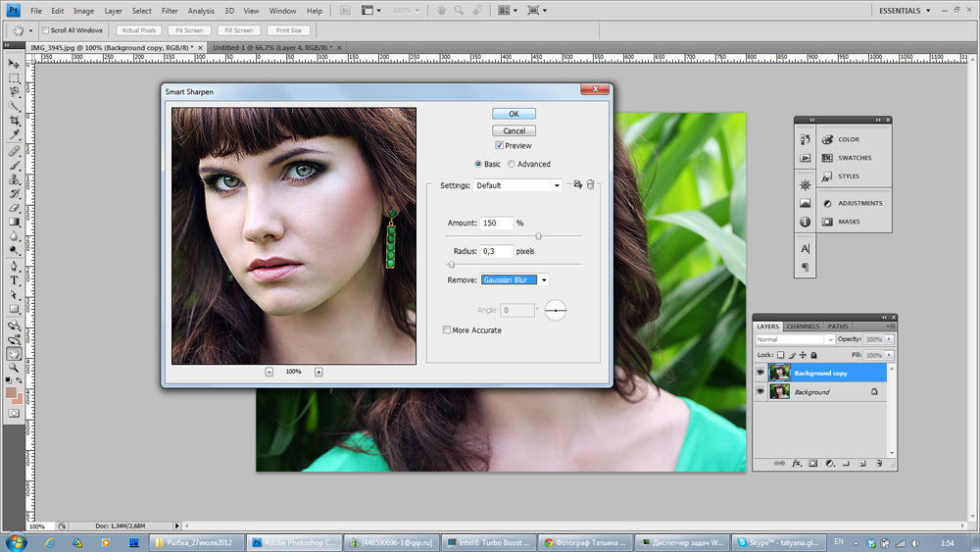980x552 pixels.
Task: Open the Settings Default dropdown
Action: tap(516, 185)
